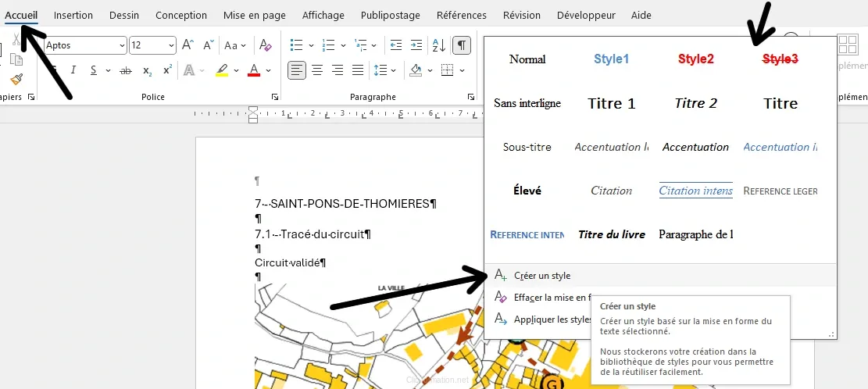Open borders dropdown arrow

pyautogui.click(x=462, y=71)
